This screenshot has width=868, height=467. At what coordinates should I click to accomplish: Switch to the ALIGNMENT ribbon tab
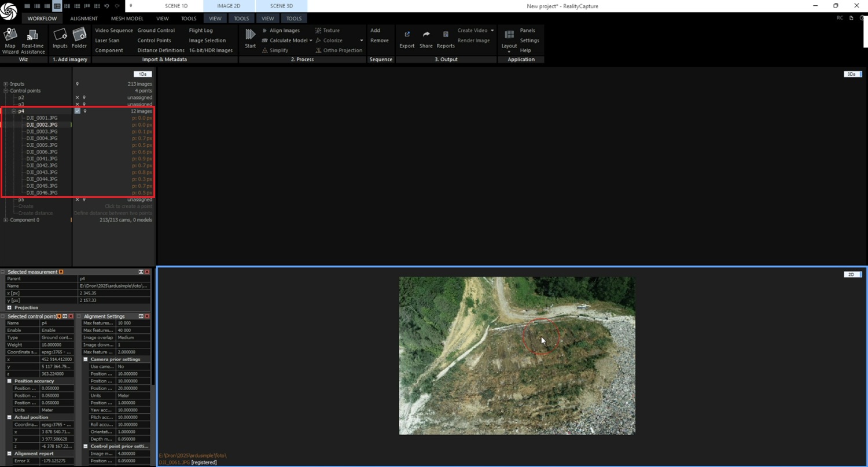coord(84,19)
